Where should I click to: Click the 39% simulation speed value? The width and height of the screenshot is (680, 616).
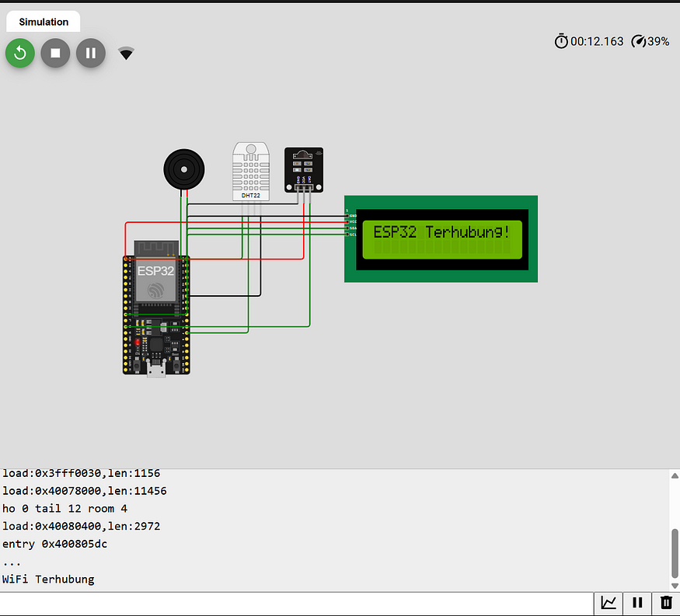658,42
